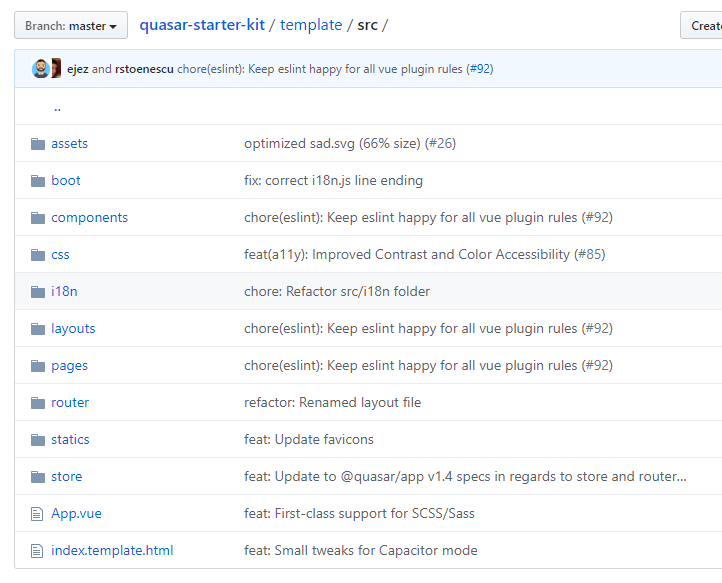The image size is (722, 583).
Task: Click the store folder icon
Action: coord(38,477)
